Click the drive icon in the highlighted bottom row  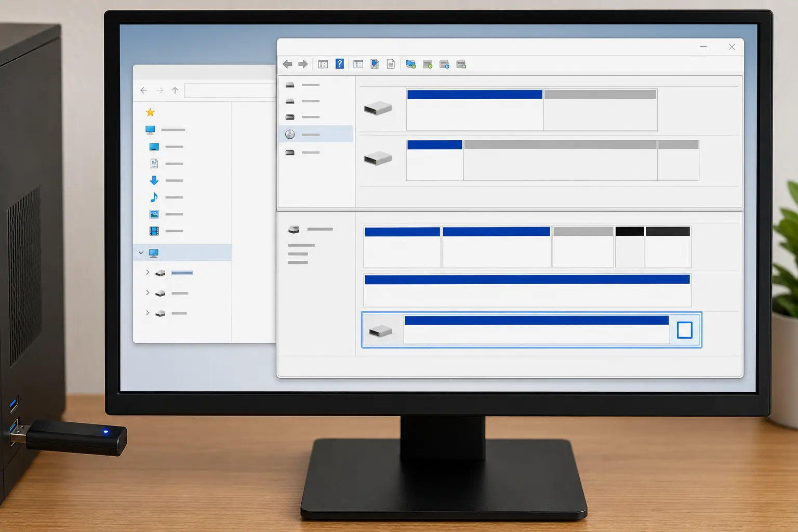coord(380,331)
